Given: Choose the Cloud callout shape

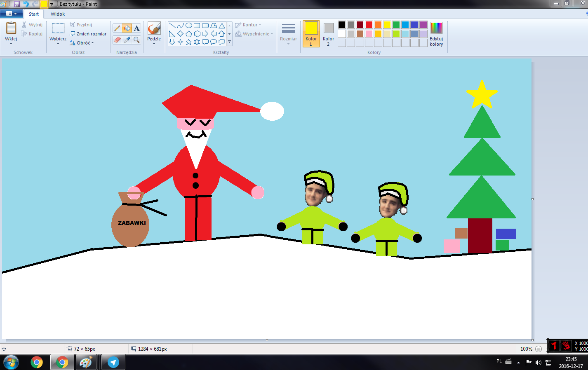Looking at the screenshot, I should pos(222,42).
